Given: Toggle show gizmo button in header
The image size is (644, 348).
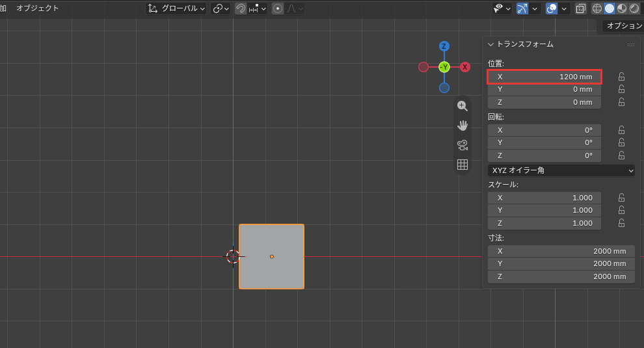Looking at the screenshot, I should click(x=522, y=8).
